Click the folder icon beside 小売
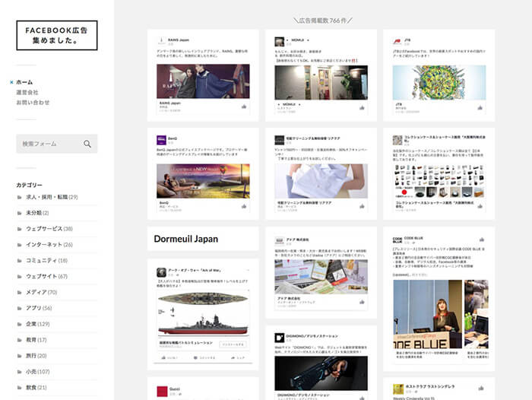 coord(19,372)
